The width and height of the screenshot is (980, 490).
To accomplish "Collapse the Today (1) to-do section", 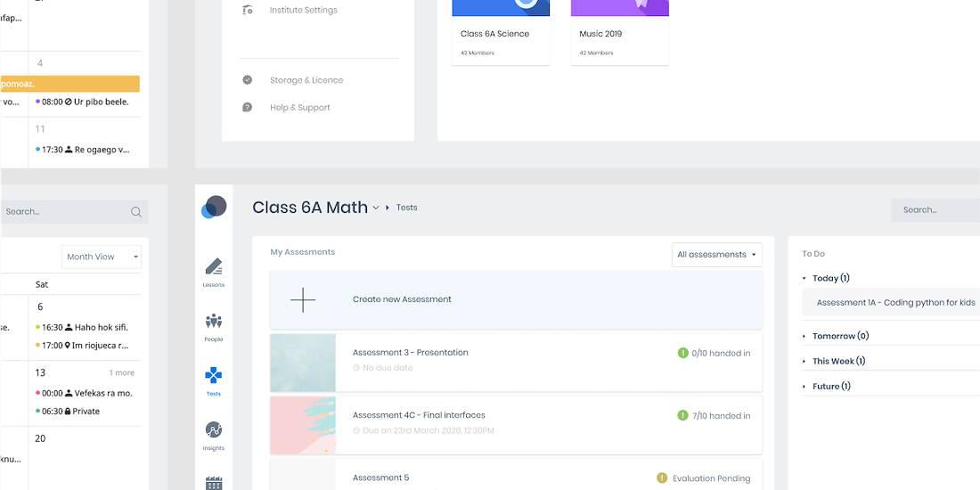I will (x=804, y=279).
